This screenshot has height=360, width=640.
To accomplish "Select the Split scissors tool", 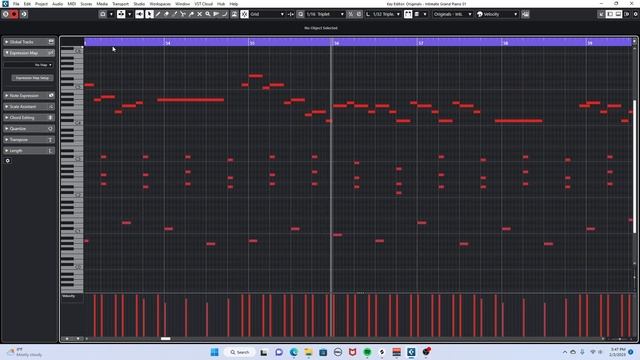I will point(182,14).
